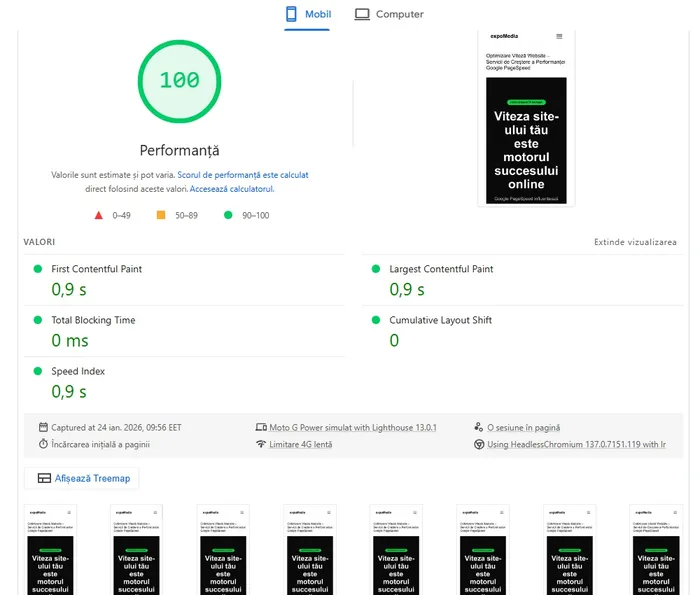Open 'Using HeadlessChromium 137.0.7151.119' link
Viewport: 700px width, 595px height.
click(576, 445)
